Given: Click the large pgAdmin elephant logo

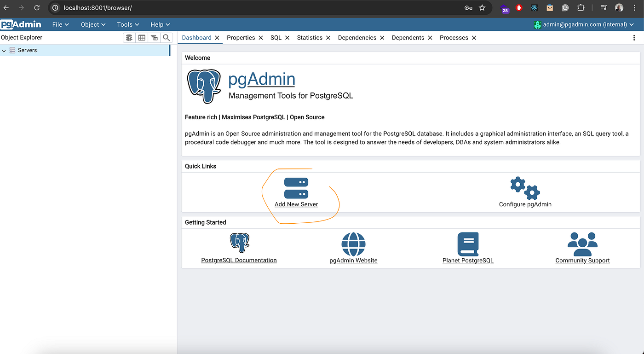Looking at the screenshot, I should [204, 87].
